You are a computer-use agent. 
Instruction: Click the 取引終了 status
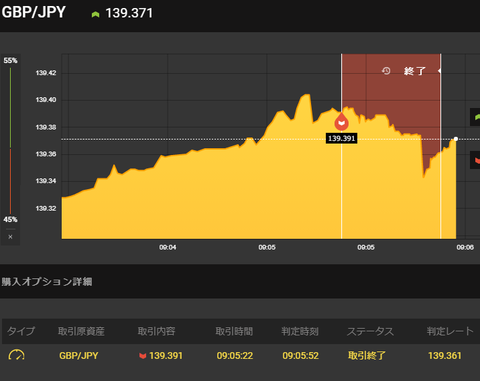point(367,356)
